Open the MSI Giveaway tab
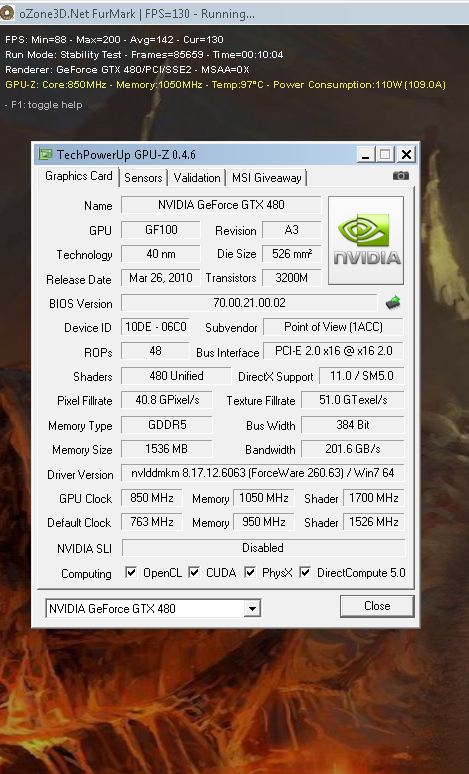The height and width of the screenshot is (774, 469). 267,178
